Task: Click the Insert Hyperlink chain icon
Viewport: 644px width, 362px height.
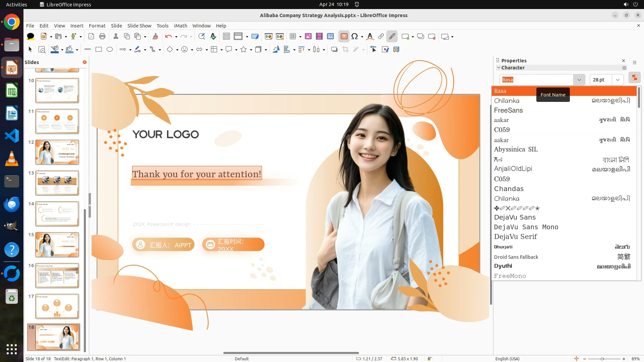Action: (381, 37)
